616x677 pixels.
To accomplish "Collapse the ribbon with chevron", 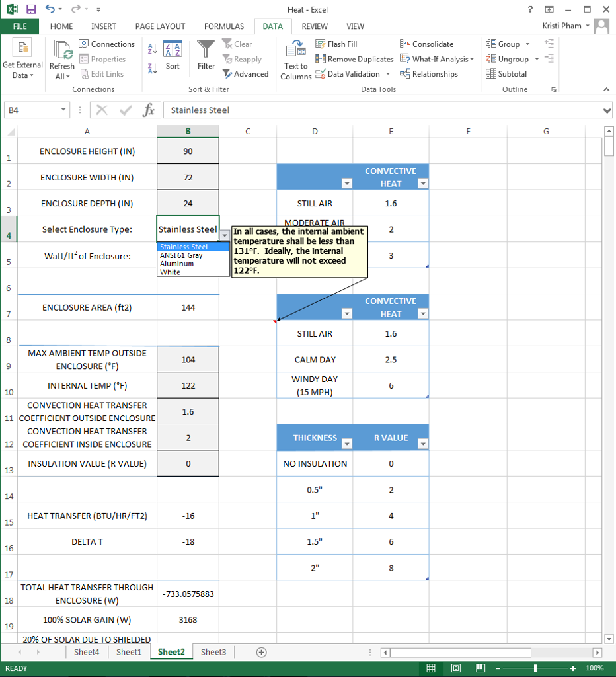I will coord(607,89).
